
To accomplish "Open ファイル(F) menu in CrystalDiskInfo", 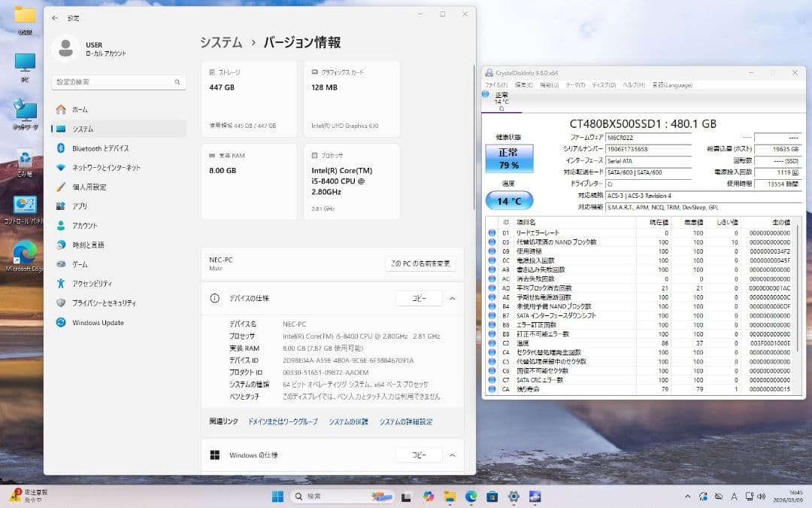I will pos(495,85).
